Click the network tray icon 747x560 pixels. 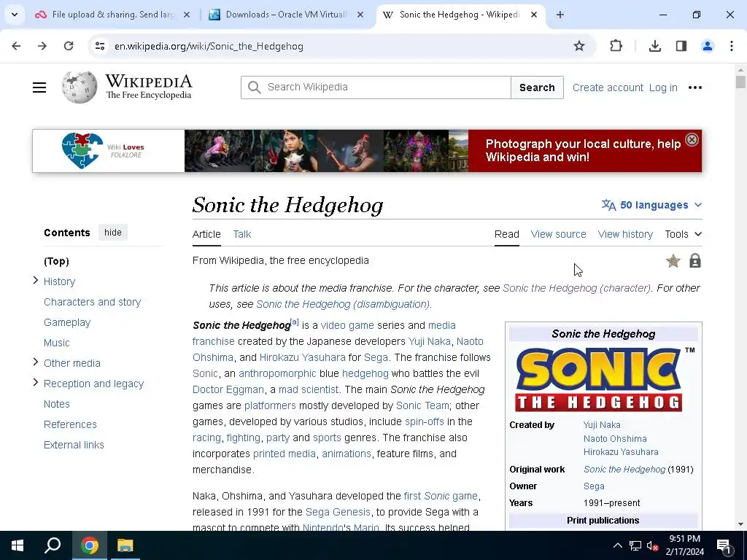(x=635, y=546)
